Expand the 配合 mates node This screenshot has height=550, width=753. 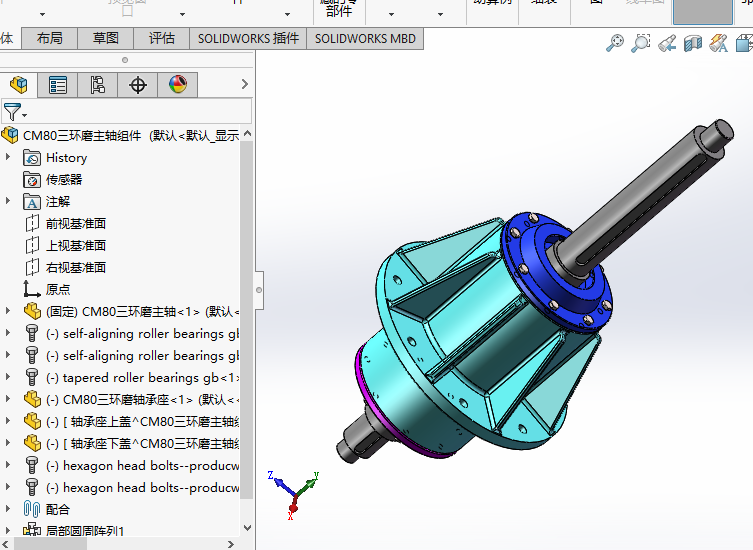[x=8, y=508]
